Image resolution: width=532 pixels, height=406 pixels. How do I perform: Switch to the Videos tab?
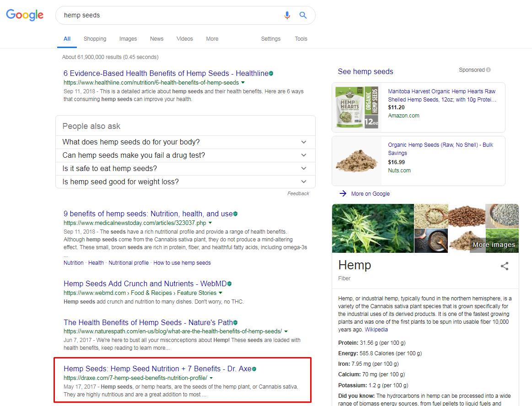(x=184, y=39)
